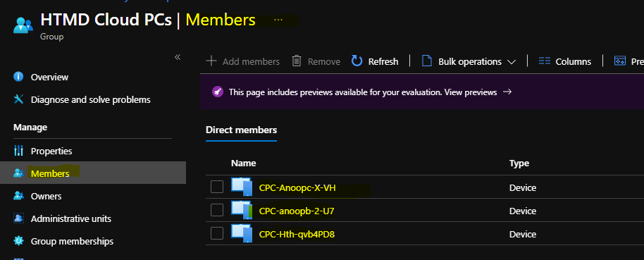Click the Administrative units icon
Viewport: 644px width, 260px height.
point(18,218)
